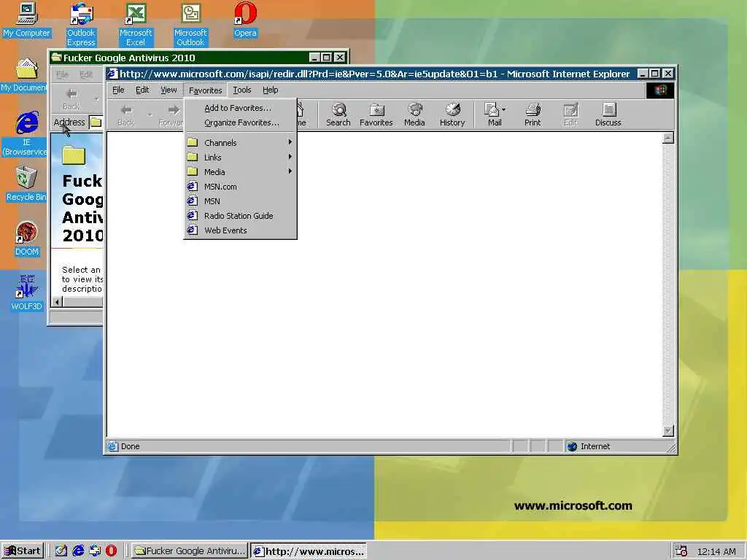Click Internet Explorer quick launch icon
This screenshot has width=747, height=560.
pyautogui.click(x=78, y=551)
